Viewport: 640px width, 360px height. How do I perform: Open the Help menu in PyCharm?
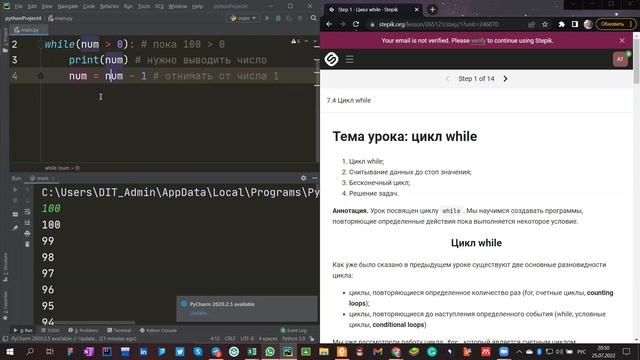coord(198,7)
